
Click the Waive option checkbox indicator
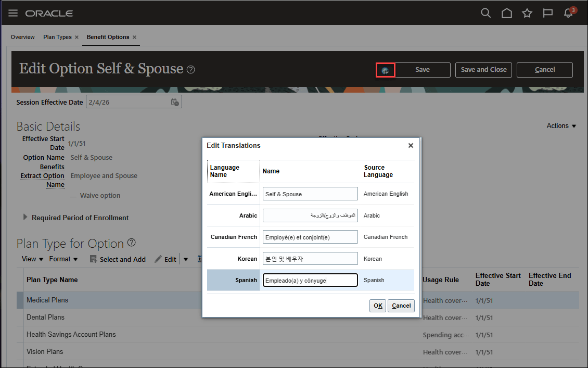coord(73,196)
